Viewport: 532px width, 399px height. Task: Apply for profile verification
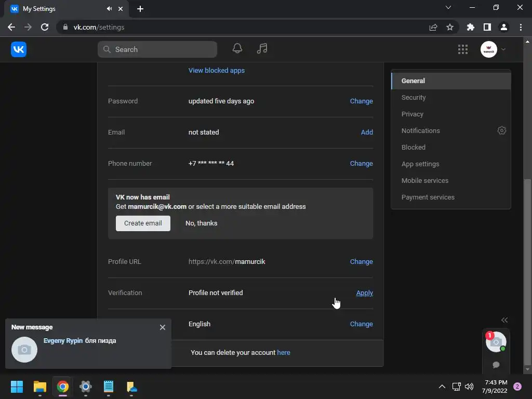click(x=364, y=293)
